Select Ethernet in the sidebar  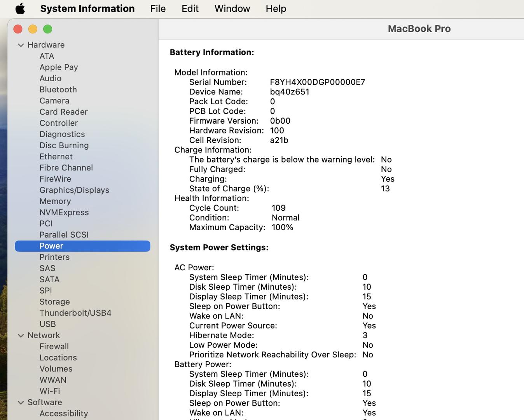(56, 156)
